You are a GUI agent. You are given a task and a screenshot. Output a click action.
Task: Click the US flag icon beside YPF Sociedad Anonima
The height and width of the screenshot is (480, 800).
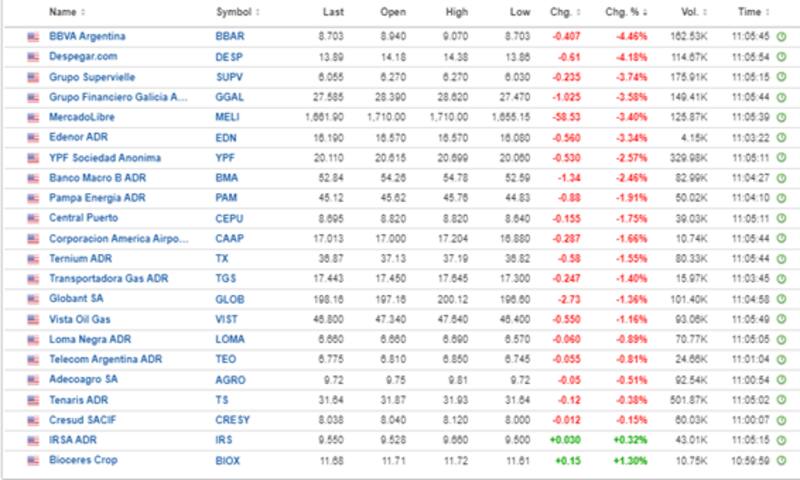point(33,157)
